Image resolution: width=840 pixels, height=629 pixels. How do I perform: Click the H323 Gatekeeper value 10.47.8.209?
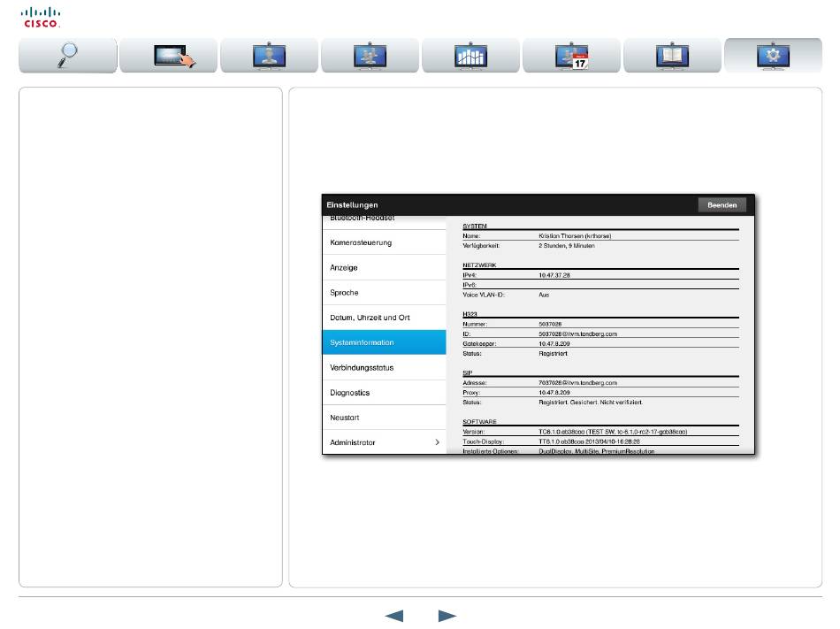pos(554,343)
